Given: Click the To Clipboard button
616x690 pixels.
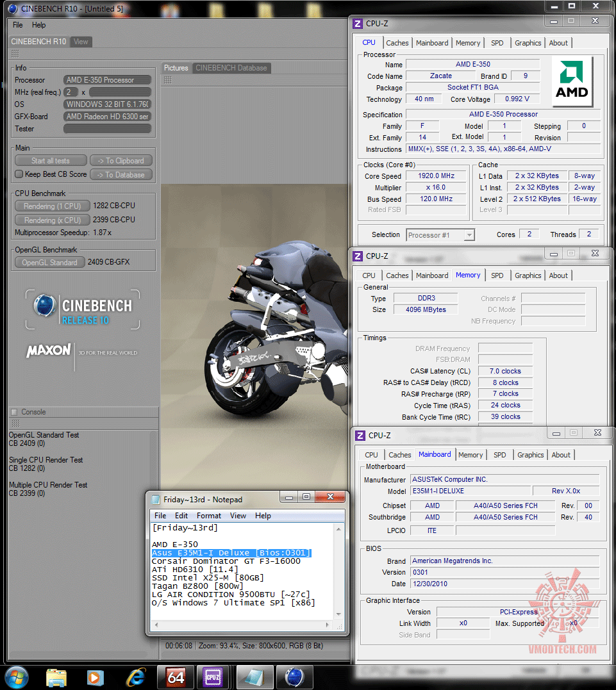Looking at the screenshot, I should coord(121,161).
